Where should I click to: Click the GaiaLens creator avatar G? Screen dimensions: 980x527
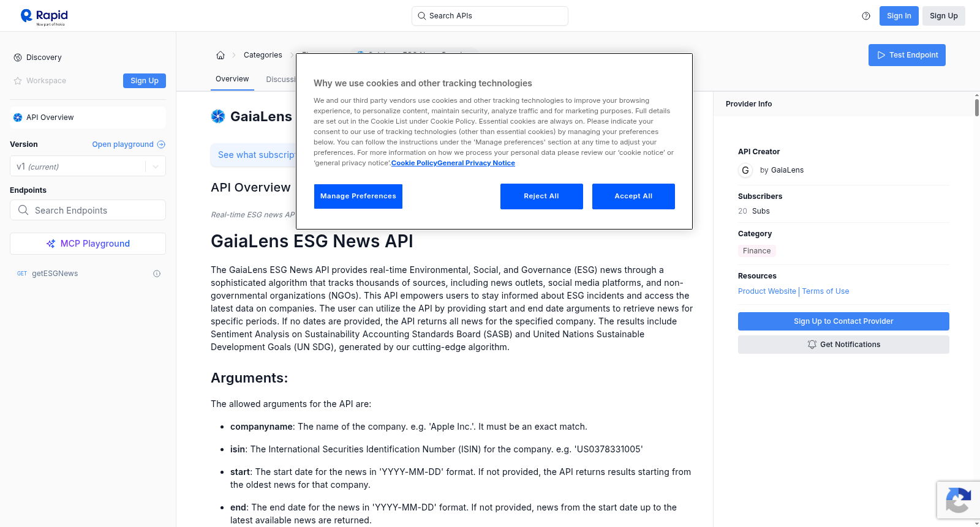(745, 170)
